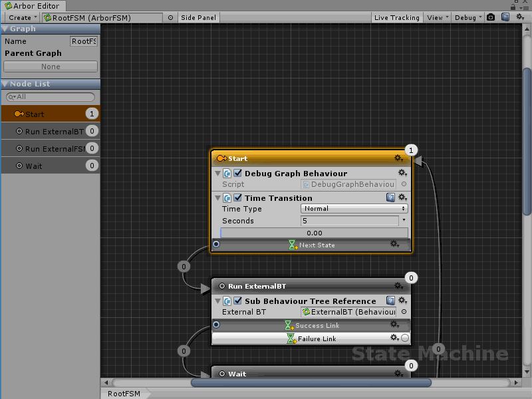Viewport: 532px width, 399px height.
Task: Uncheck the Time Transition behaviour checkbox
Action: click(238, 198)
